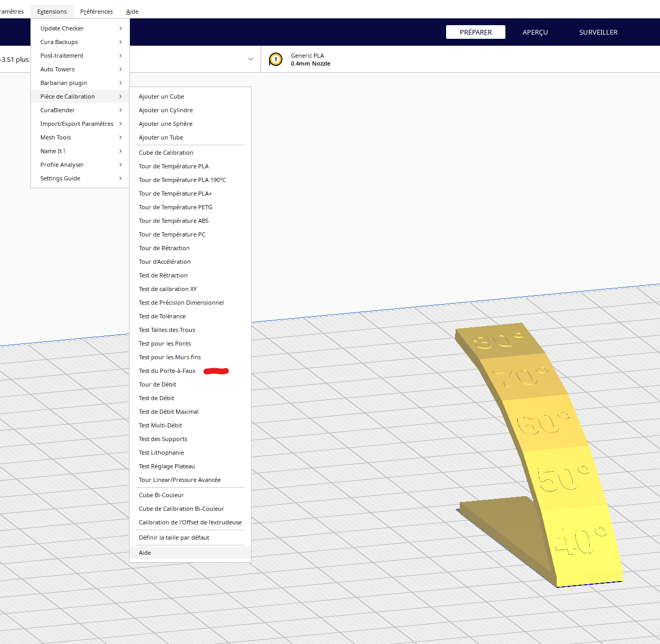Expand Auto Towers submenu
This screenshot has height=644, width=660.
[80, 69]
